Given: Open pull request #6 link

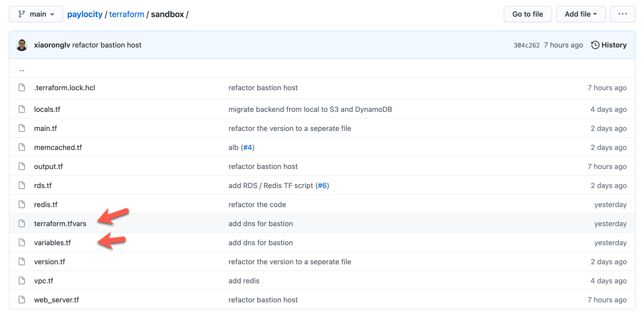Looking at the screenshot, I should (x=322, y=185).
